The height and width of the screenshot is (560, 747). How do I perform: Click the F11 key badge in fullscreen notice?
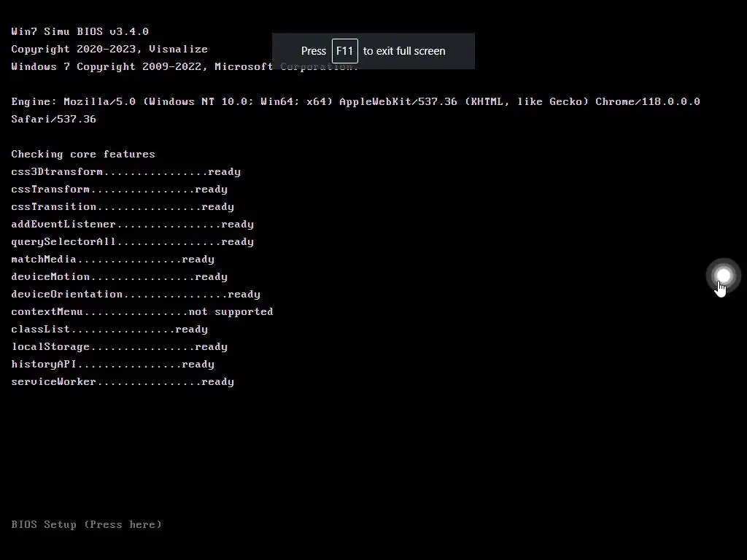(344, 51)
